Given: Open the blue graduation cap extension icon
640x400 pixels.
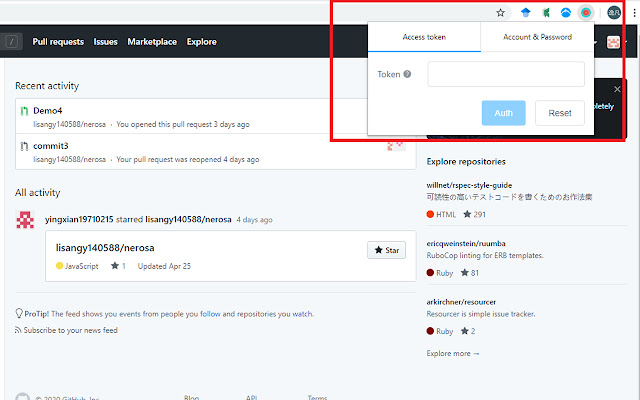Looking at the screenshot, I should click(x=525, y=13).
